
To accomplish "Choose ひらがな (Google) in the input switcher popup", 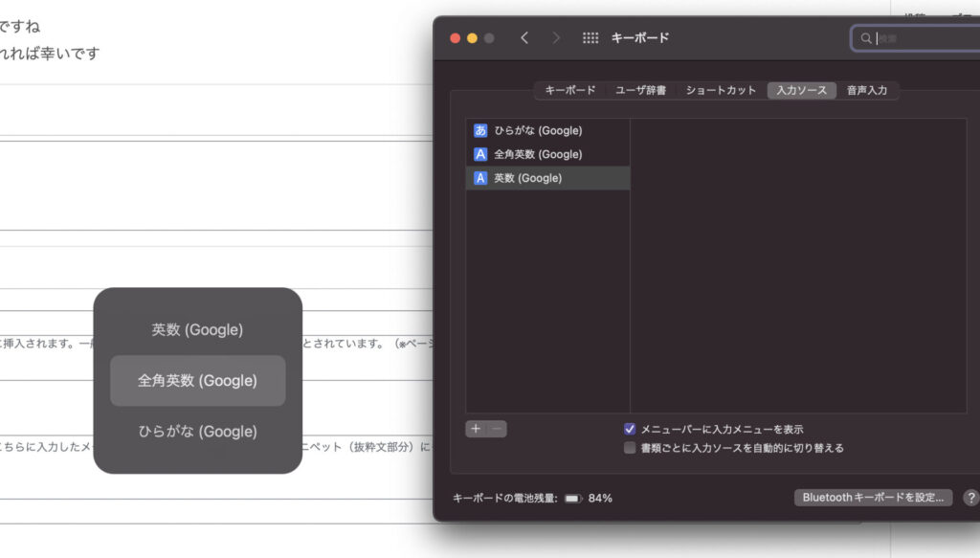I will 197,431.
